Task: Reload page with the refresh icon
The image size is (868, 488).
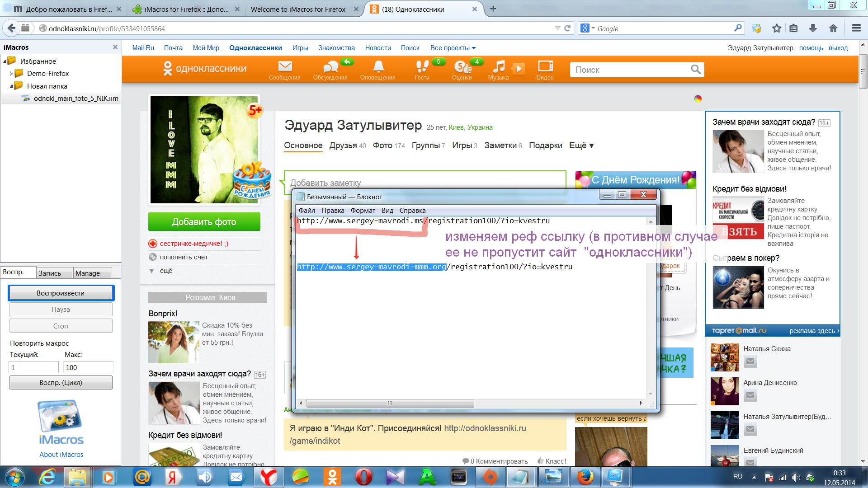Action: (567, 28)
